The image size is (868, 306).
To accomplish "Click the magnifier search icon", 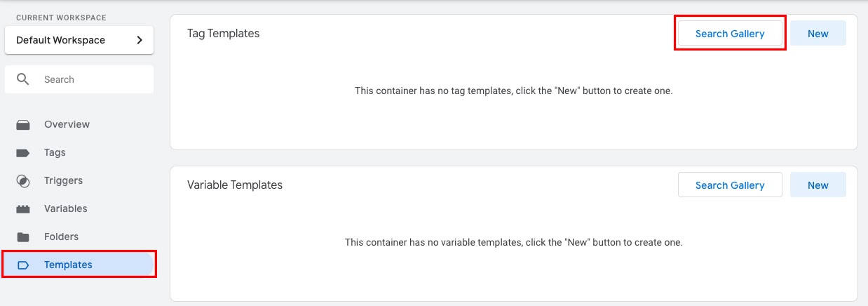I will click(23, 79).
